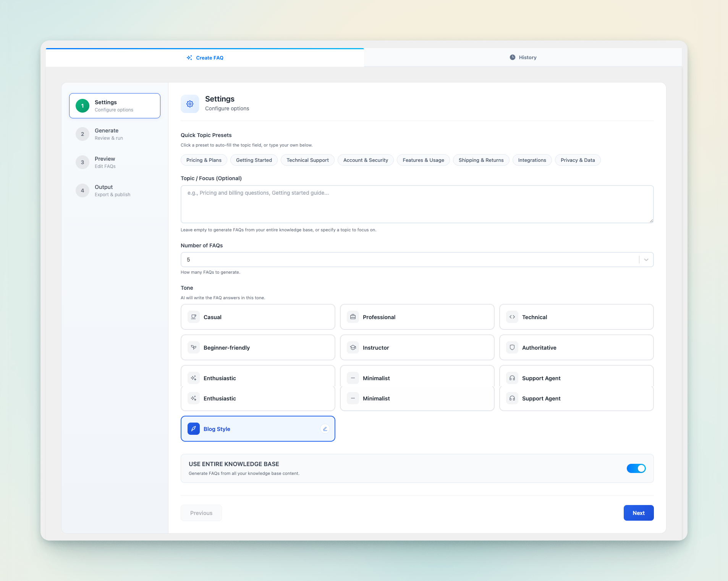Select the Pricing & Plans preset

coord(204,160)
